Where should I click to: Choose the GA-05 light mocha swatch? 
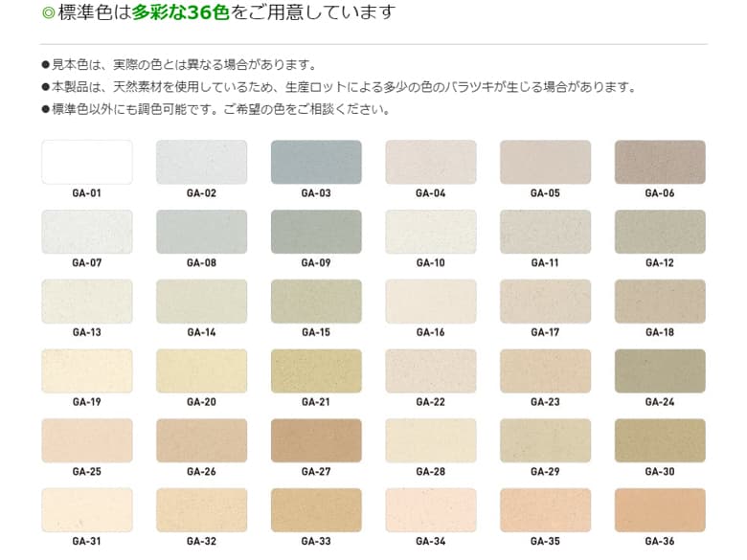(x=545, y=162)
